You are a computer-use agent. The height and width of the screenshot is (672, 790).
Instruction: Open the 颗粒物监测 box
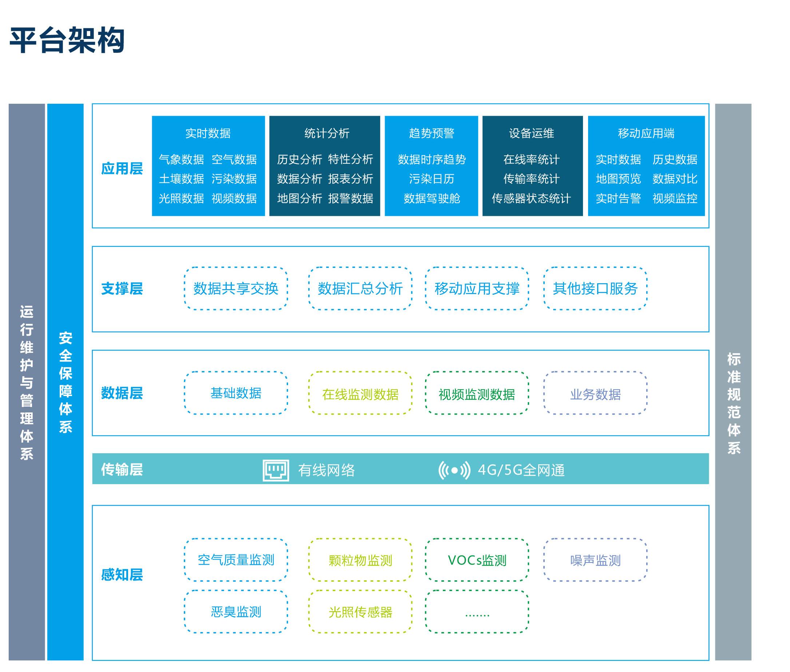(360, 560)
